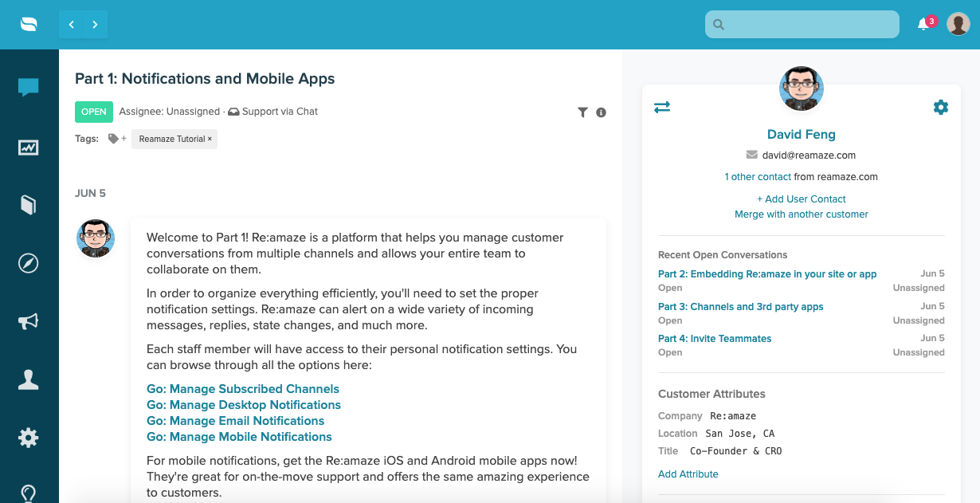
Task: Click the conversation title Part 1: Notifications and Mobile Apps
Action: click(x=205, y=79)
